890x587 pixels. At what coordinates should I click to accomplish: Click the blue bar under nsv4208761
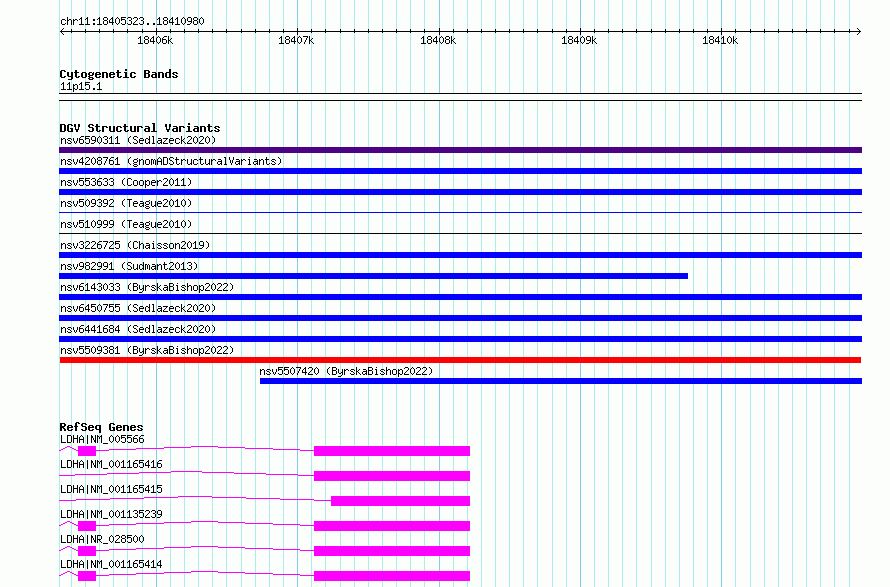coord(460,171)
